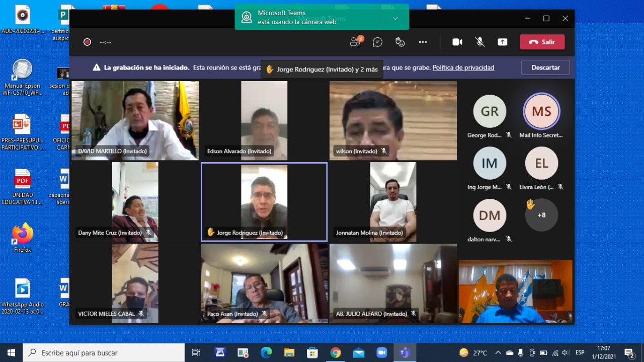The height and width of the screenshot is (362, 644).
Task: Open the participants list panel
Action: coord(356,42)
